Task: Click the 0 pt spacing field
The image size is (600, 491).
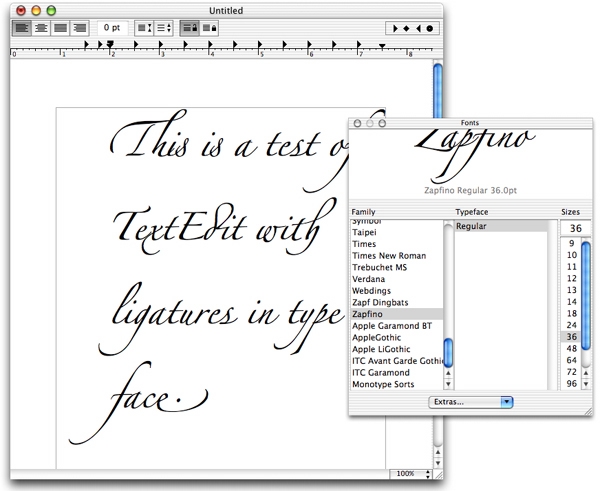Action: click(112, 28)
